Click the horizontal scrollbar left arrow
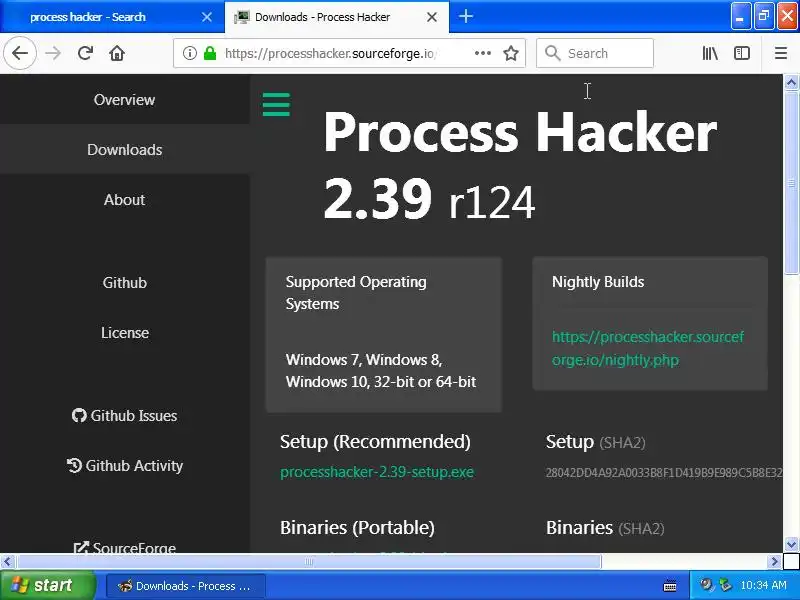Viewport: 800px width, 600px height. (x=7, y=562)
